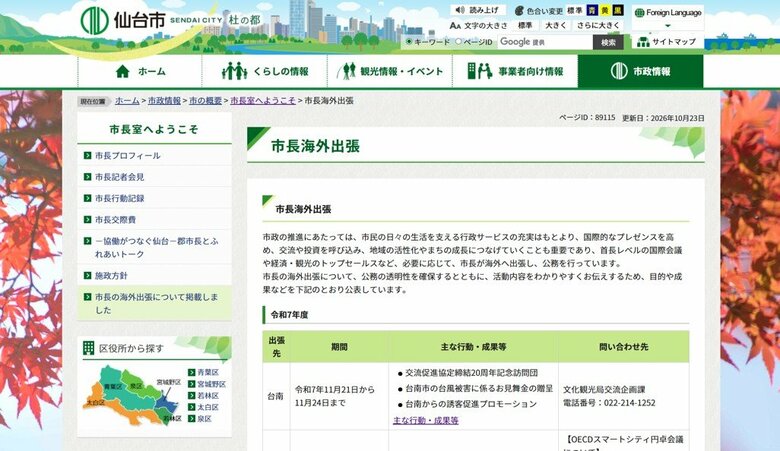This screenshot has height=451, width=780.
Task: Go to 市長室へようこそ in the breadcrumb
Action: [263, 100]
